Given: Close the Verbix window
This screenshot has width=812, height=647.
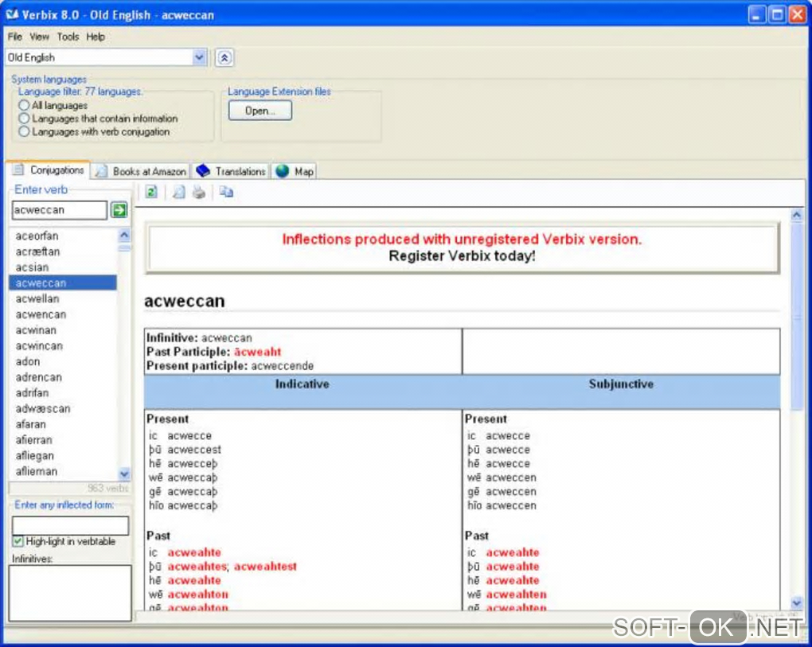Looking at the screenshot, I should (796, 14).
